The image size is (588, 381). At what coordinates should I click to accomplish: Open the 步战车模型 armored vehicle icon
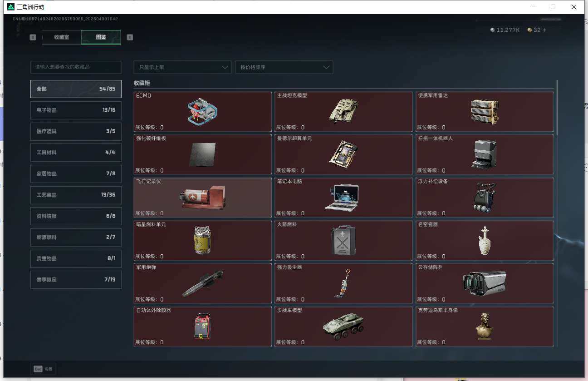(x=343, y=327)
